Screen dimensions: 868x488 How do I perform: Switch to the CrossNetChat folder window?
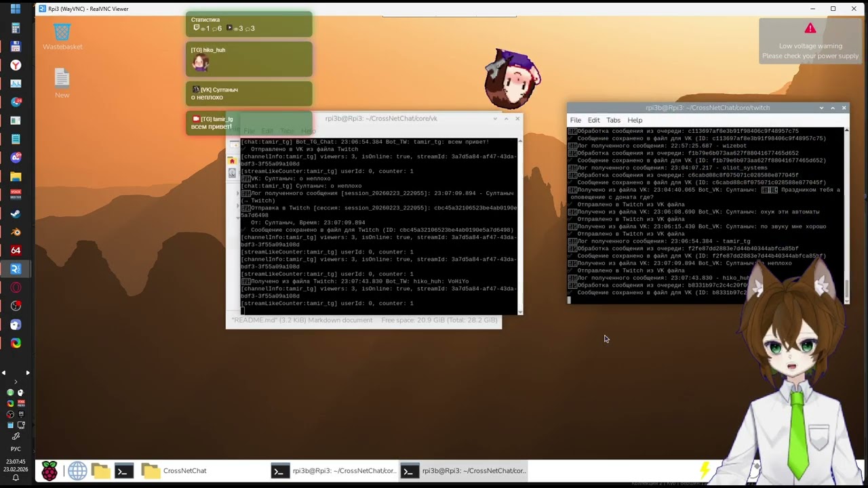[x=175, y=470]
